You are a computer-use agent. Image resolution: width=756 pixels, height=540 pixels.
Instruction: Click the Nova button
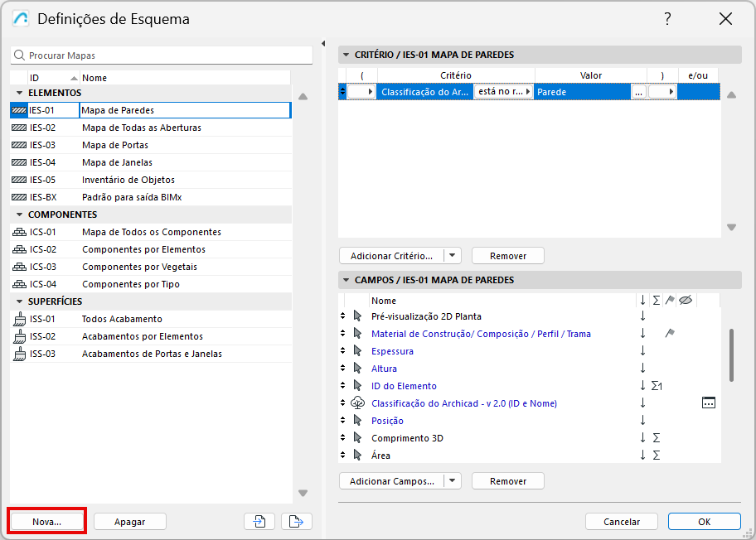point(47,522)
